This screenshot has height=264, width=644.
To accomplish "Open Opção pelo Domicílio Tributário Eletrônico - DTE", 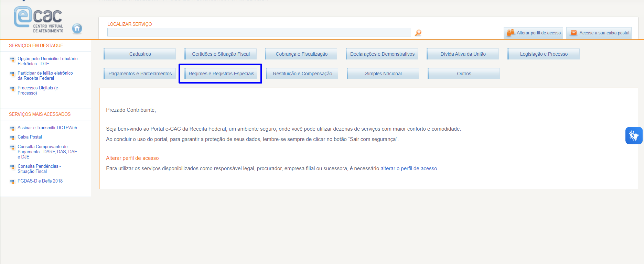I will (x=47, y=61).
